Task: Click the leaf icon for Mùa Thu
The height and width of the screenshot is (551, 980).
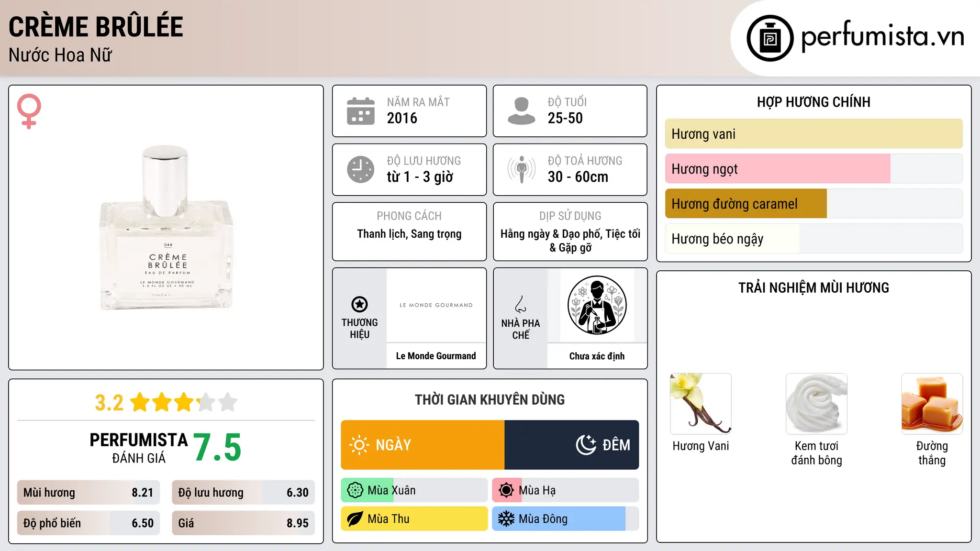Action: coord(355,519)
